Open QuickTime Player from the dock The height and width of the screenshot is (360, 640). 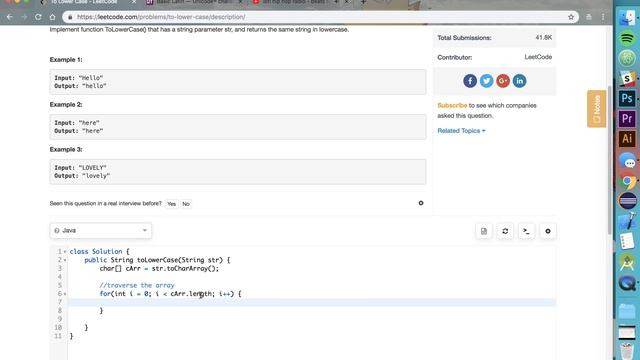click(627, 283)
